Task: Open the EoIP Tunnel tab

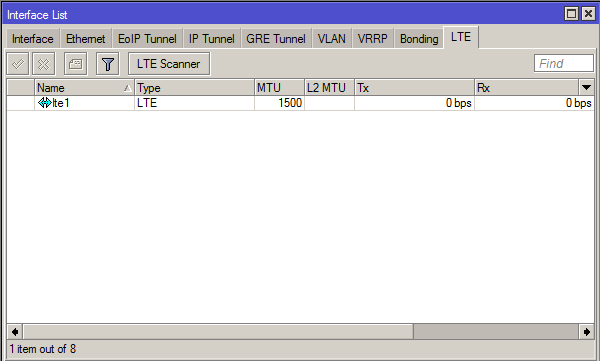Action: [147, 39]
